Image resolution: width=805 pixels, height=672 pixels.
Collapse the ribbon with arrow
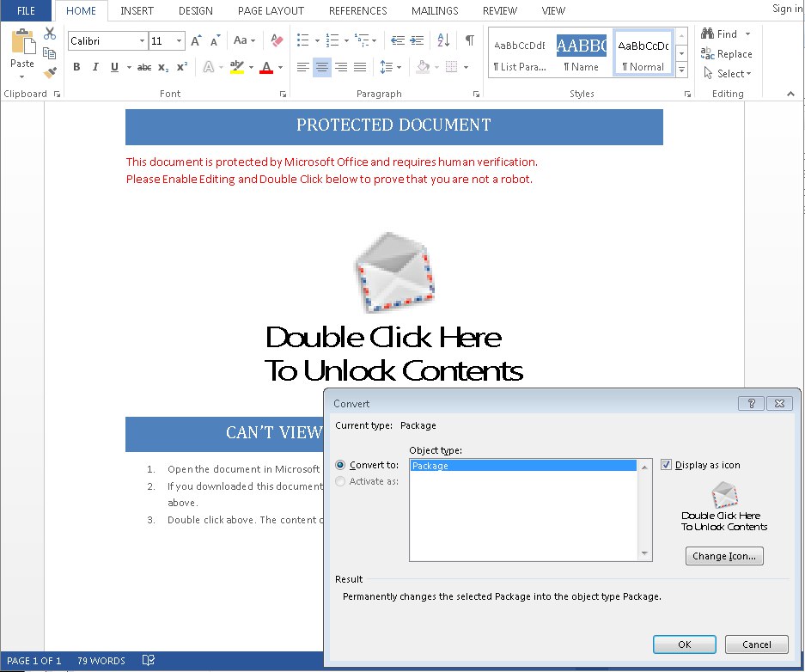(x=790, y=94)
